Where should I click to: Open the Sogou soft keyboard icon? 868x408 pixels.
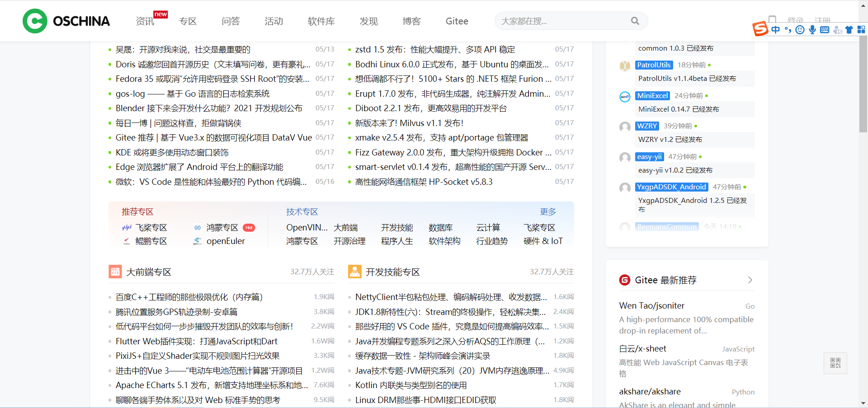click(x=825, y=30)
